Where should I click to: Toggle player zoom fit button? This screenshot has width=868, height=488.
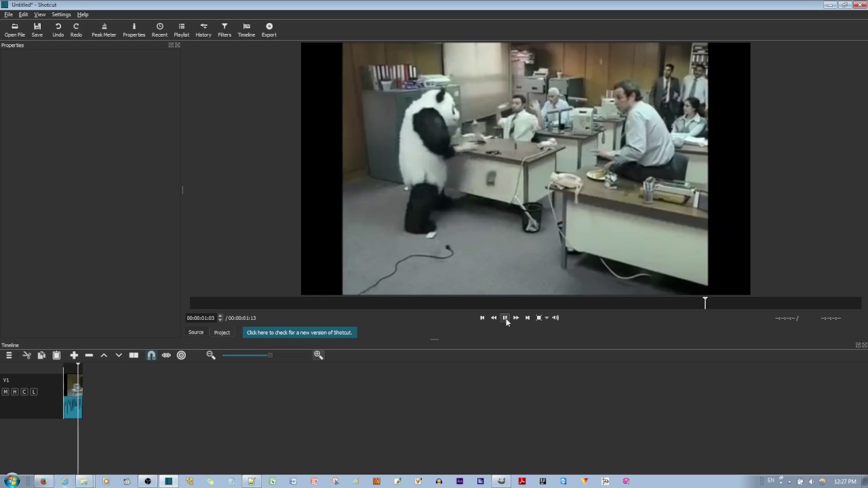[539, 318]
